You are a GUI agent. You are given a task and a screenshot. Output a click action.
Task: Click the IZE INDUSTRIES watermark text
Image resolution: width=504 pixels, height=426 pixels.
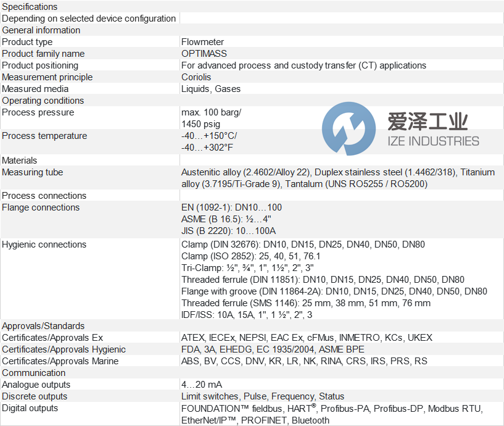click(x=433, y=141)
